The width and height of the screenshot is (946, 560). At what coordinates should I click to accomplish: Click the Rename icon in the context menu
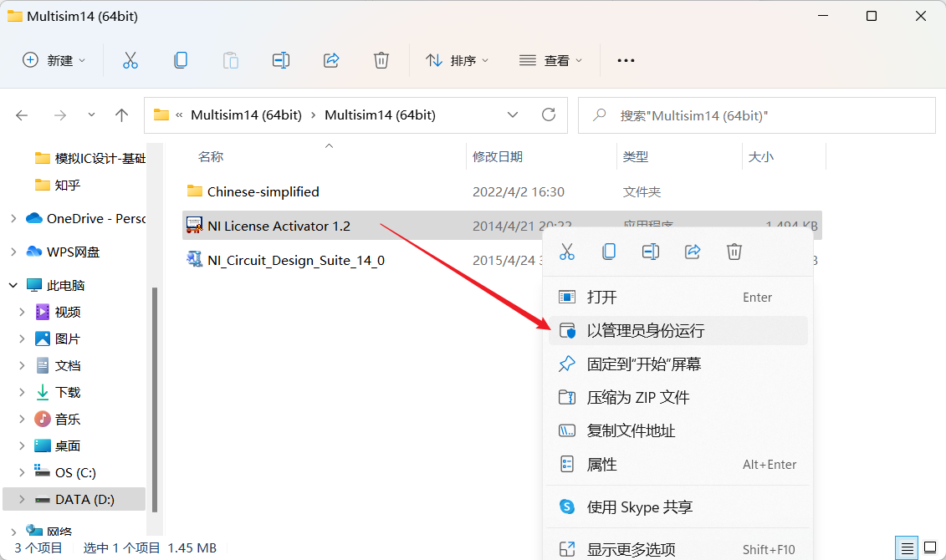[651, 251]
